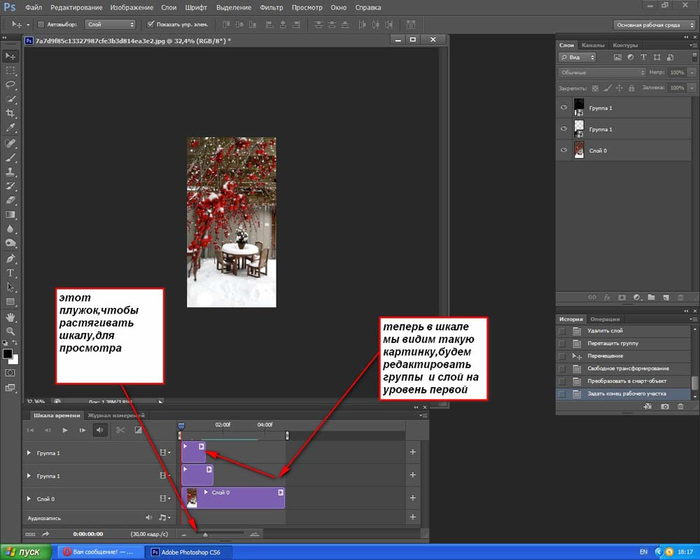Click delete layer trash icon in Layers panel
This screenshot has width=700, height=560.
[680, 297]
